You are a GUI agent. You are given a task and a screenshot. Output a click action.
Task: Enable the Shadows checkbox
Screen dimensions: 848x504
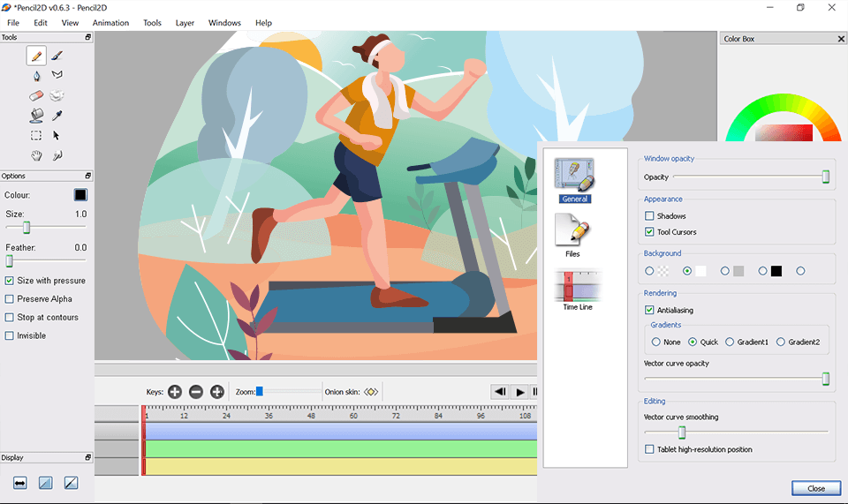[650, 216]
